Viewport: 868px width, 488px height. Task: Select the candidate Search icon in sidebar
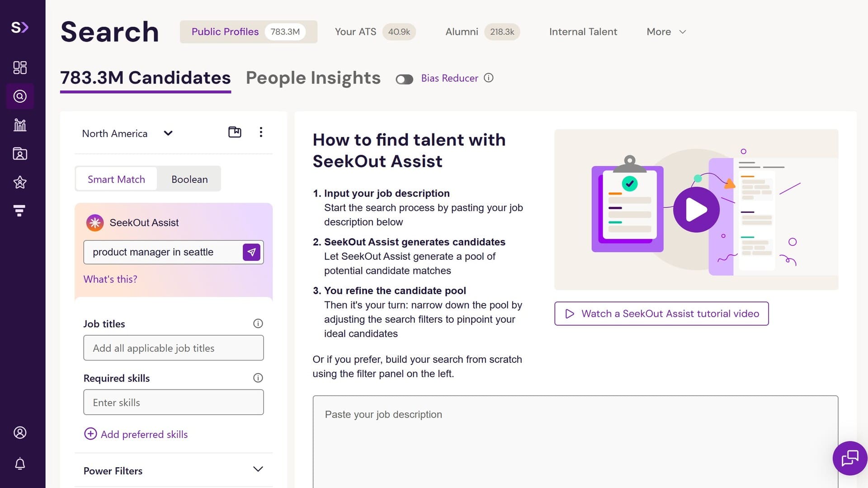(20, 96)
